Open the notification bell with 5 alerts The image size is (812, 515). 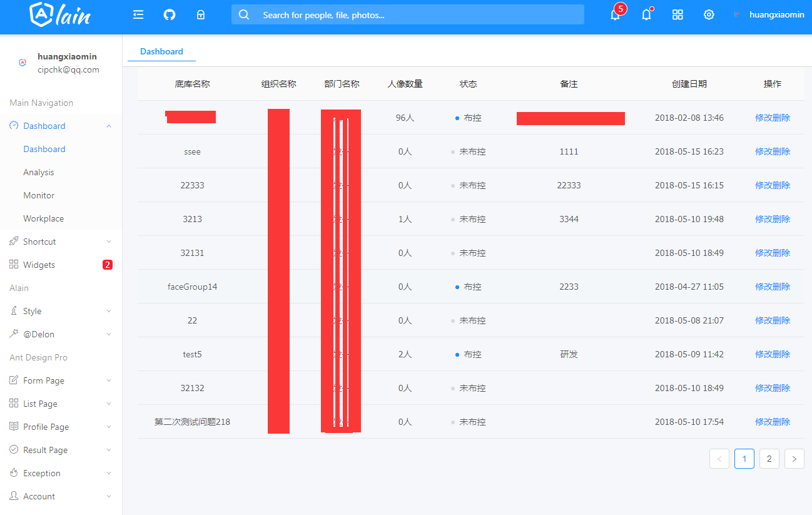coord(614,14)
